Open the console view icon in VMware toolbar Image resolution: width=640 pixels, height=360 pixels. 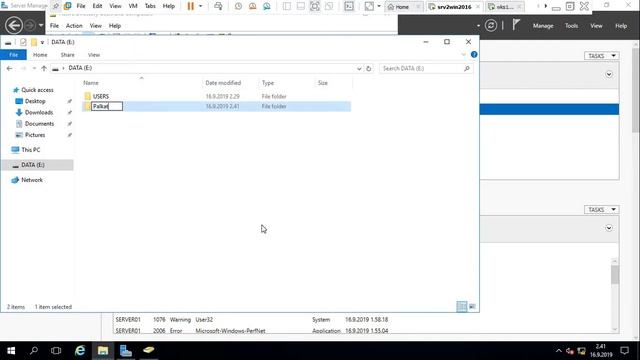click(x=349, y=6)
